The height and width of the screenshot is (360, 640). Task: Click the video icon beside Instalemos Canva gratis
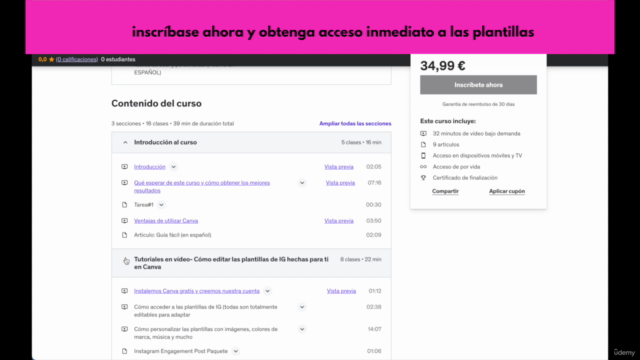tap(124, 291)
